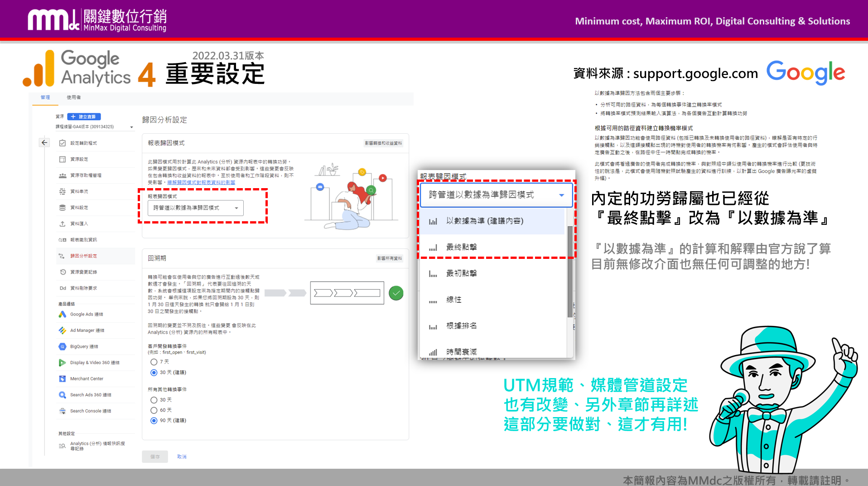Screen dimensions: 868x486
Task: Click the back arrow icon in sidebar
Action: (x=44, y=143)
